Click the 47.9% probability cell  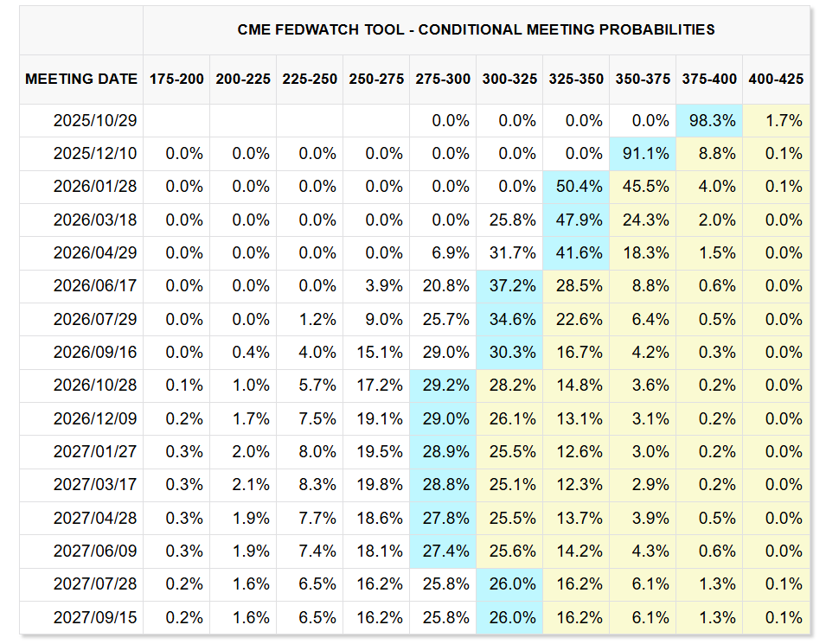[576, 220]
